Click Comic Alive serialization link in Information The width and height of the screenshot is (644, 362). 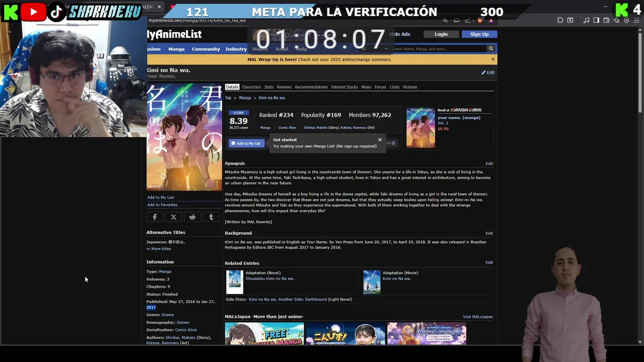pos(186,330)
